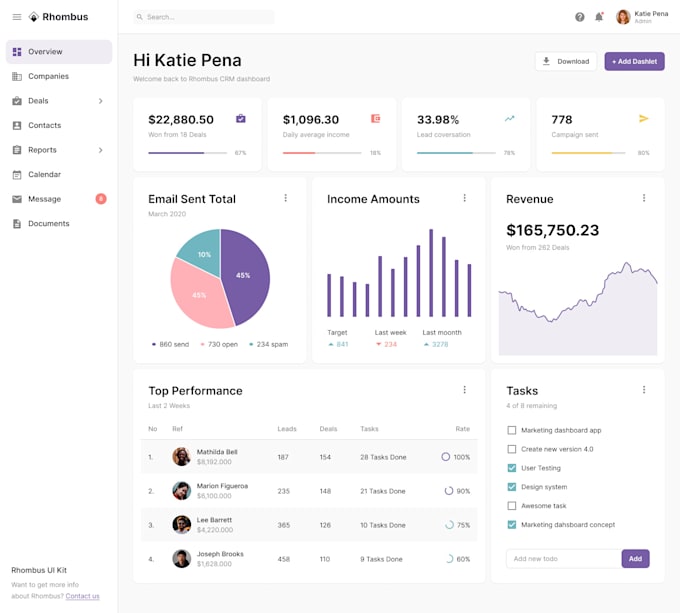Click the red Message count badge
Image resolution: width=680 pixels, height=613 pixels.
(101, 199)
